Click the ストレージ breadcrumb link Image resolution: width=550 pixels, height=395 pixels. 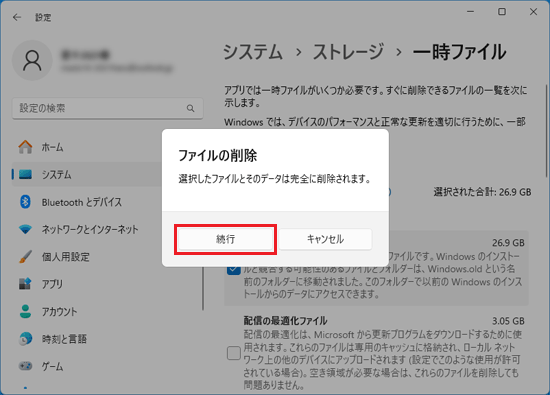(x=348, y=52)
